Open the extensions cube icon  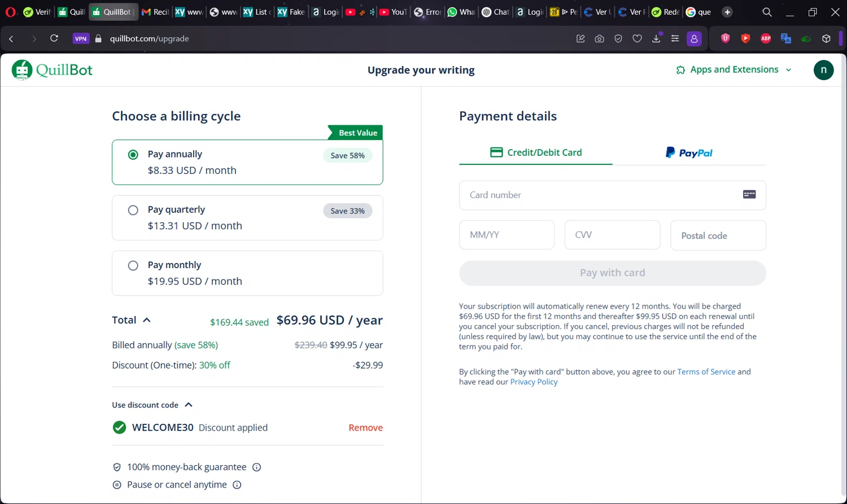pos(826,38)
